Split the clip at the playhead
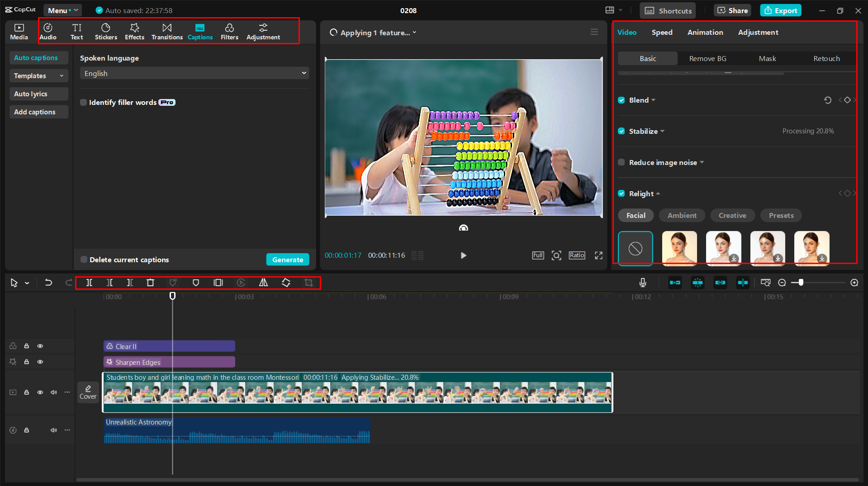This screenshot has height=486, width=868. point(89,283)
